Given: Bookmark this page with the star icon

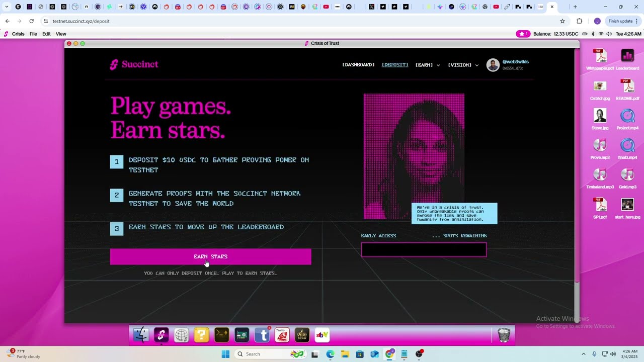Looking at the screenshot, I should 562,21.
